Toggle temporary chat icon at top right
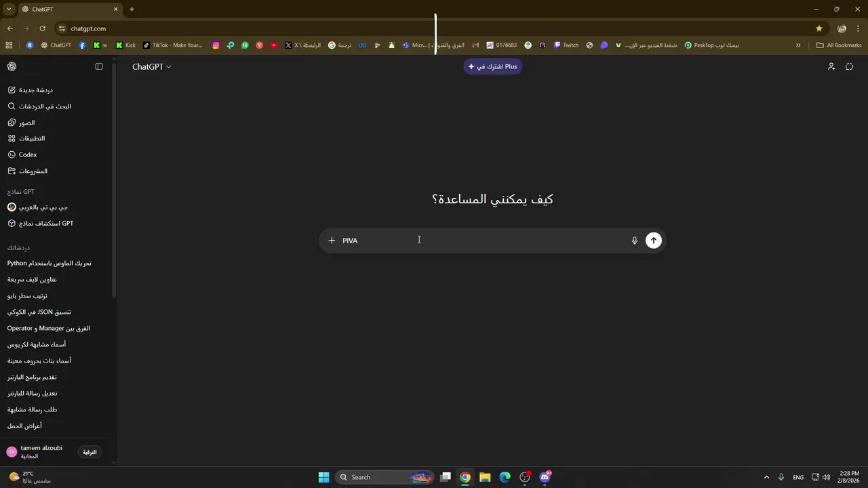The image size is (868, 488). [x=849, y=66]
